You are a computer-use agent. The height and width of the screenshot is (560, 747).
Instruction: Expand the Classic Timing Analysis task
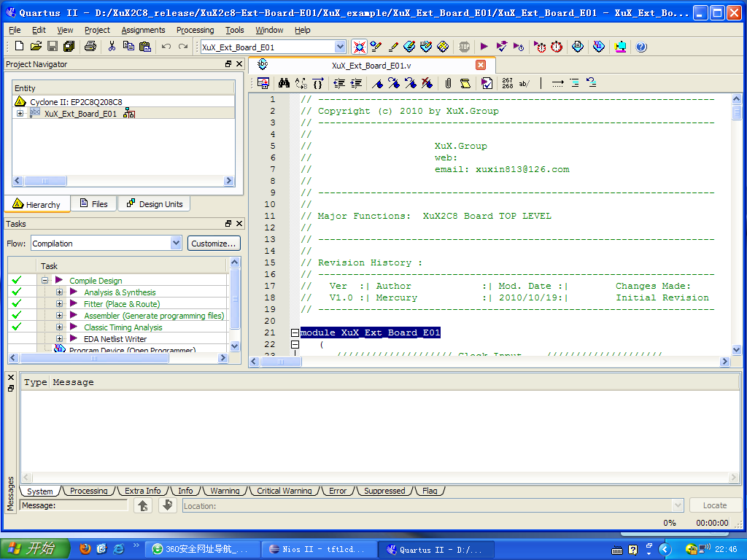pyautogui.click(x=59, y=327)
